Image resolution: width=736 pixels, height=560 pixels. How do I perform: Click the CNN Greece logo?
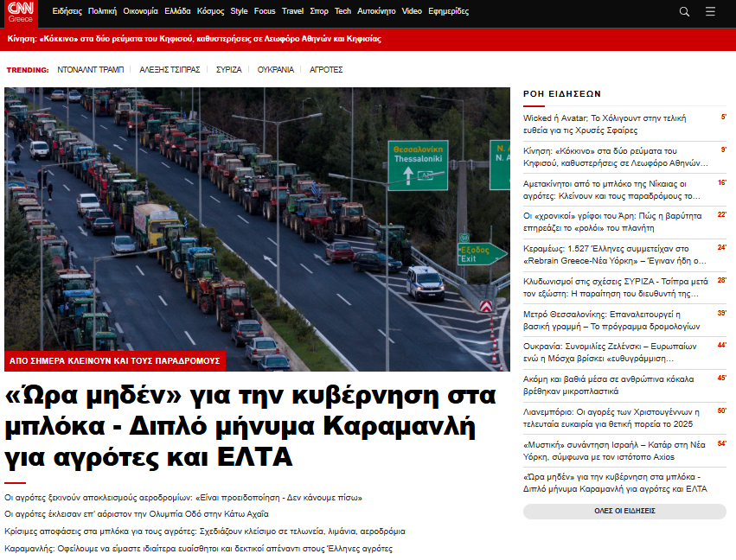21,12
